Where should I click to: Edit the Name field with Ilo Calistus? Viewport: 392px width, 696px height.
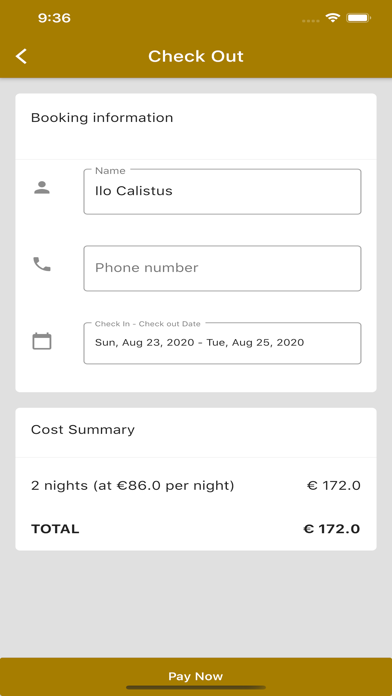pyautogui.click(x=222, y=191)
